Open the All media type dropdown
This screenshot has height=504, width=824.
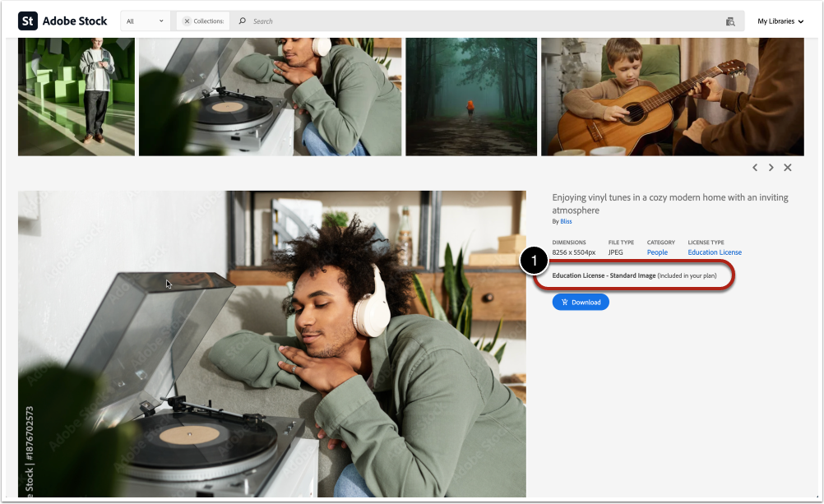click(x=146, y=21)
